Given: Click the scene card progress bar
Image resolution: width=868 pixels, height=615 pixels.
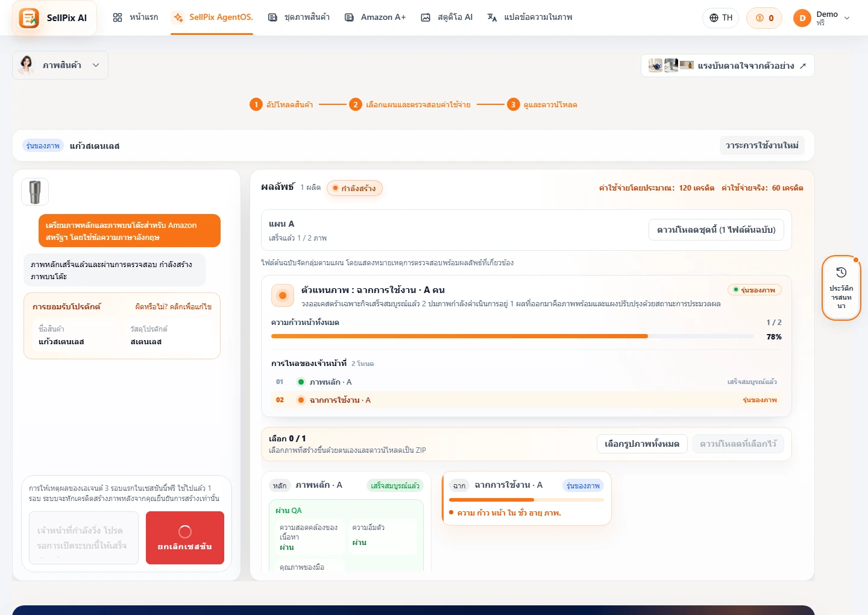Looking at the screenshot, I should coord(526,499).
